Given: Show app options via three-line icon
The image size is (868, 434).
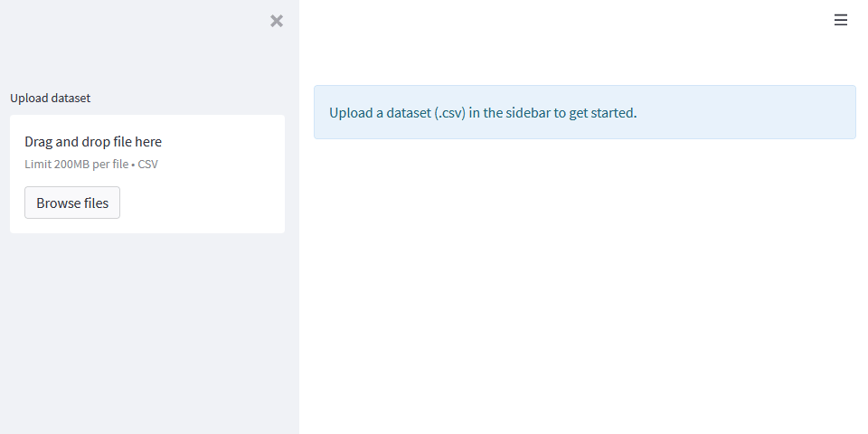Looking at the screenshot, I should pyautogui.click(x=841, y=20).
